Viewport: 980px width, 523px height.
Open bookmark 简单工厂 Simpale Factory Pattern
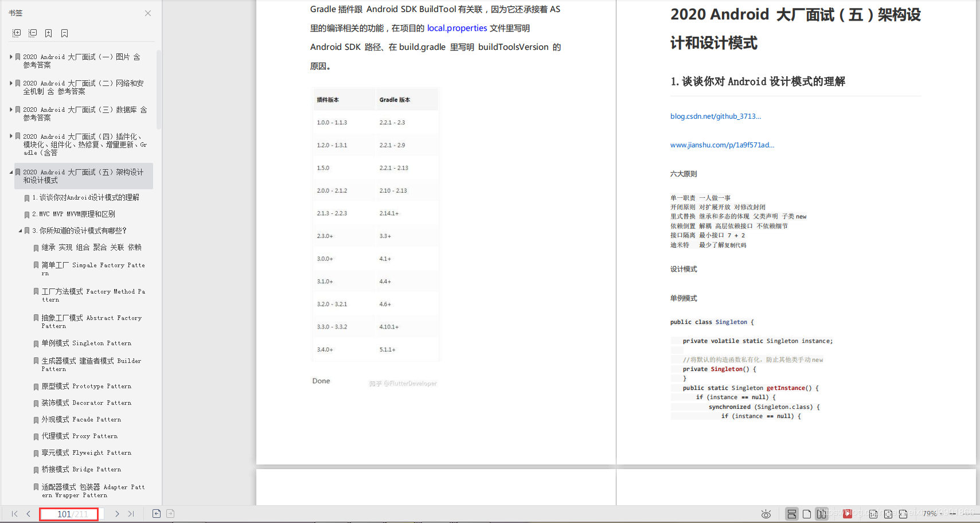93,269
